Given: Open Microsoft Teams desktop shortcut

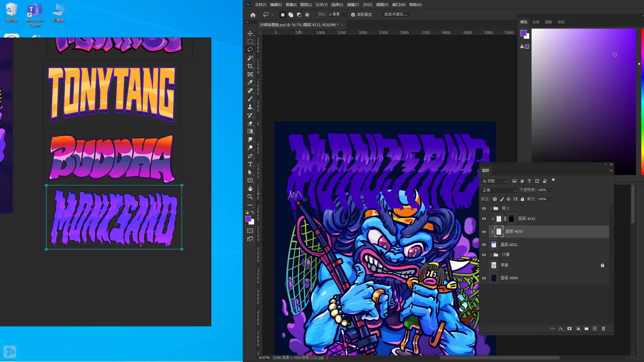Looking at the screenshot, I should coord(35,15).
